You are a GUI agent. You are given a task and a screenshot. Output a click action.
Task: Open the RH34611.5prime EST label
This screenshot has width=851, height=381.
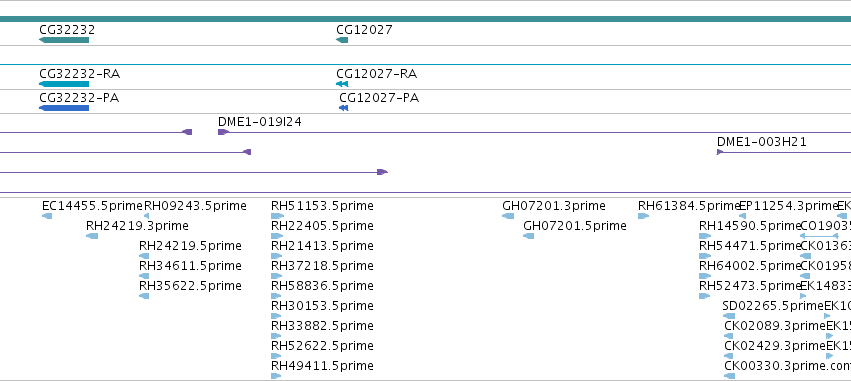coord(190,266)
